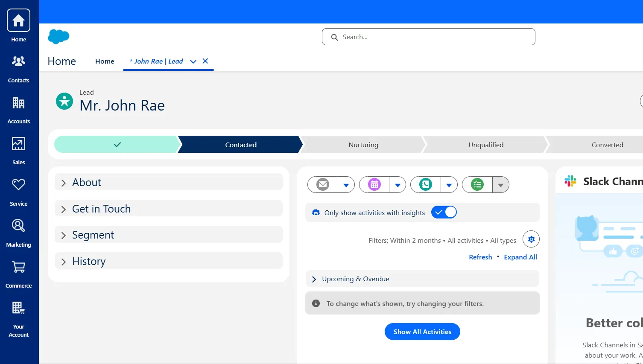The height and width of the screenshot is (364, 643).
Task: Select the Contacted path stage
Action: 241,145
